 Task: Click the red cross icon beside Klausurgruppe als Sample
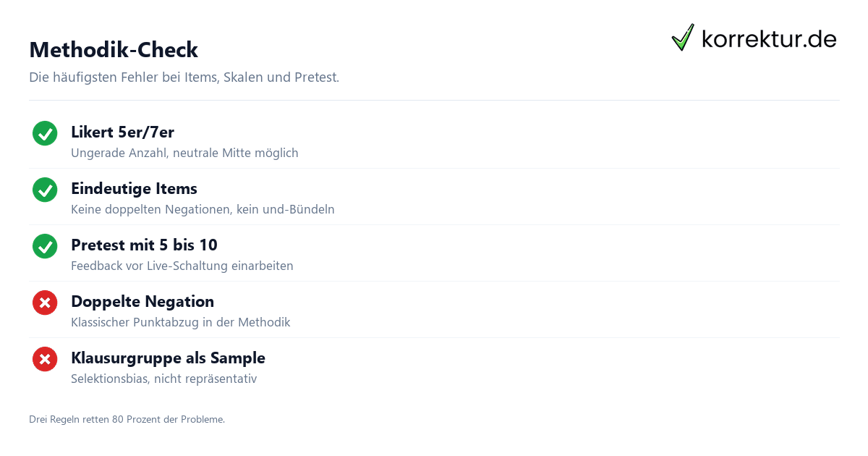pyautogui.click(x=45, y=359)
